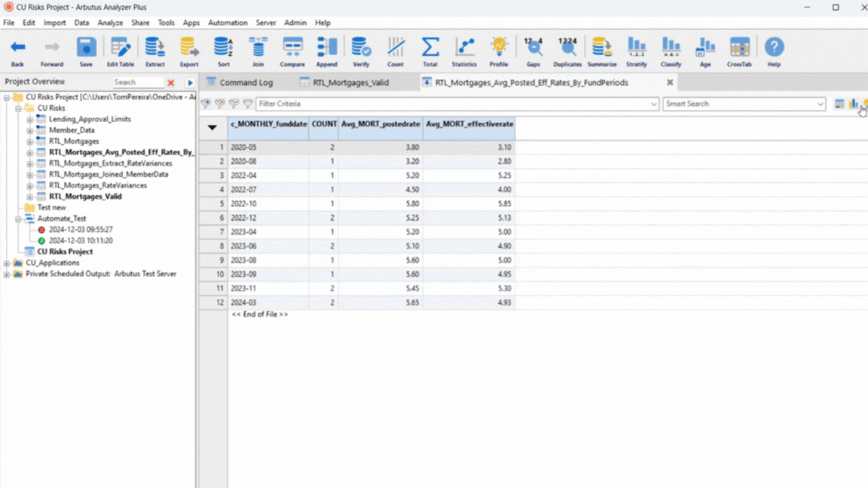
Task: Click the Save button
Action: point(85,50)
